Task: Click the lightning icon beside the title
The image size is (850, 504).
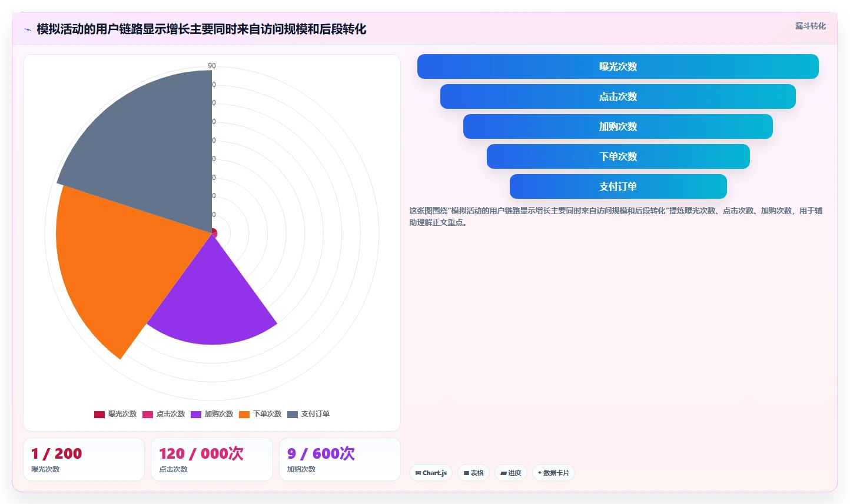Action: (28, 29)
